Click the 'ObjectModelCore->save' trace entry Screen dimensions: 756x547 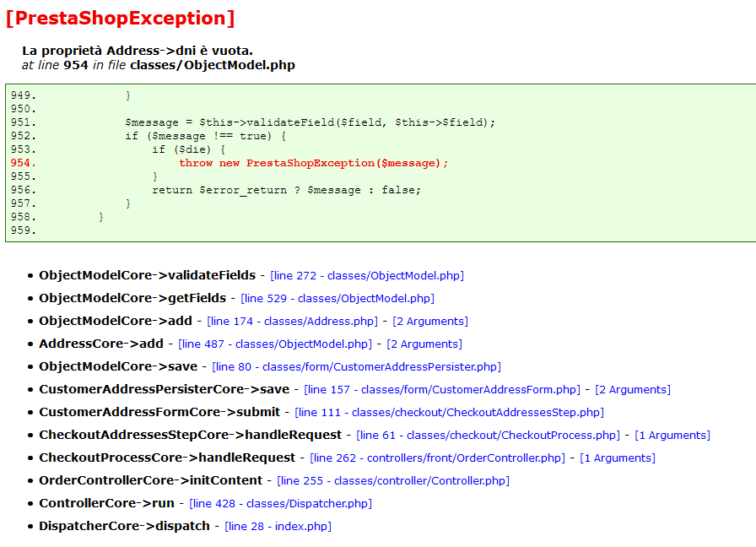click(118, 366)
